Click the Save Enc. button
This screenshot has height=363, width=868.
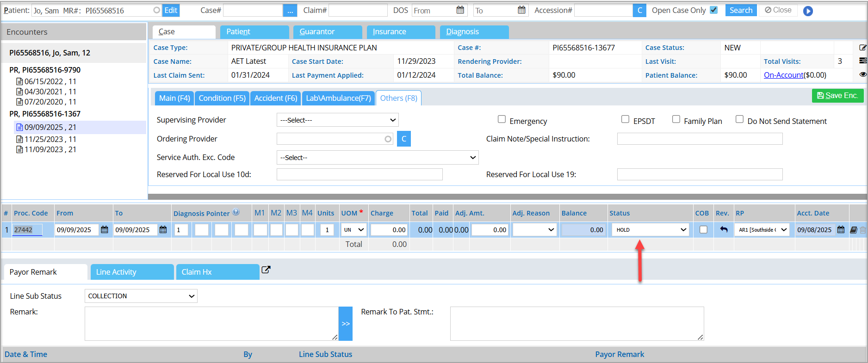click(837, 96)
